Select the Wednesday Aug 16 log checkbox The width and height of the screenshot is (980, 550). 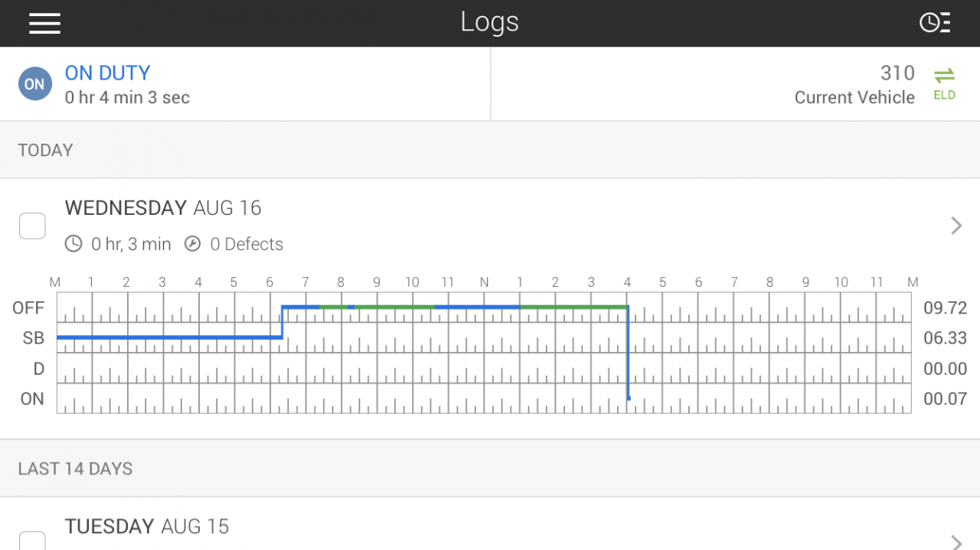coord(32,226)
